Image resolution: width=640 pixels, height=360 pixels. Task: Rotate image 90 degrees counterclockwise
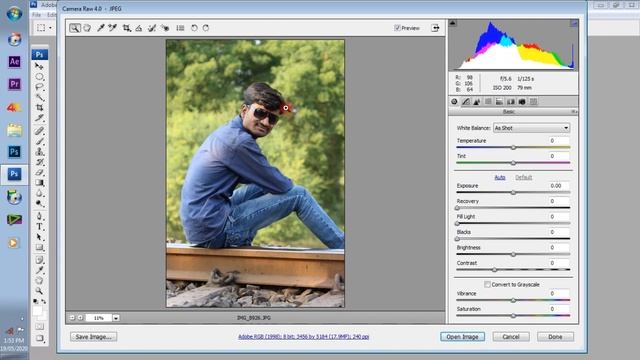(194, 28)
